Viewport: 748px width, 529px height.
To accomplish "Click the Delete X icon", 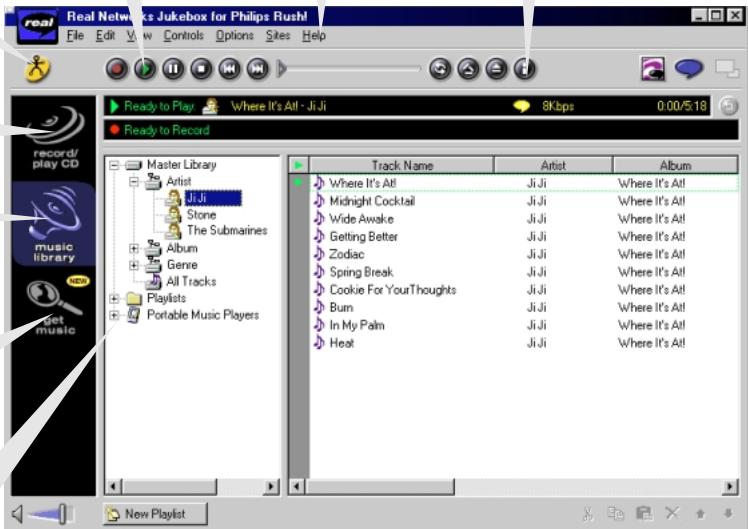I will 672,514.
